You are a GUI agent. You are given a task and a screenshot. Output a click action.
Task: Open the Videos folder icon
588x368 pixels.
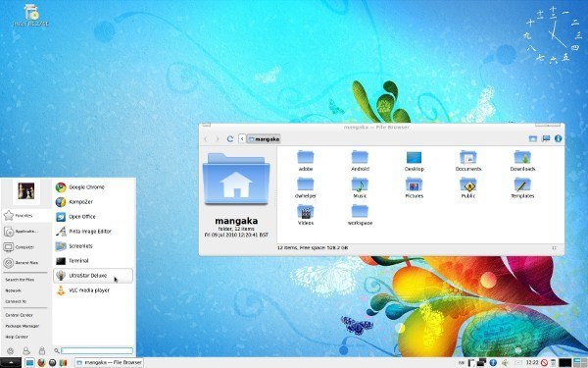(306, 215)
